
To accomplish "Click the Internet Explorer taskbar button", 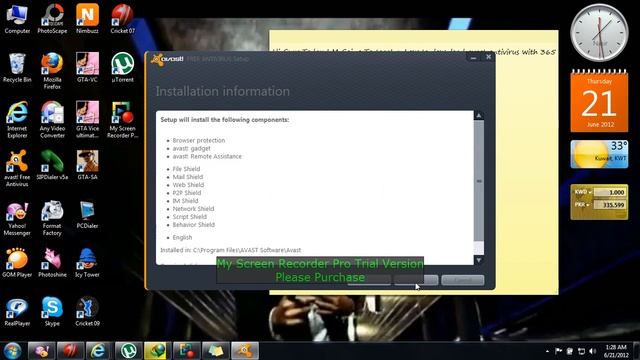I will [99, 351].
